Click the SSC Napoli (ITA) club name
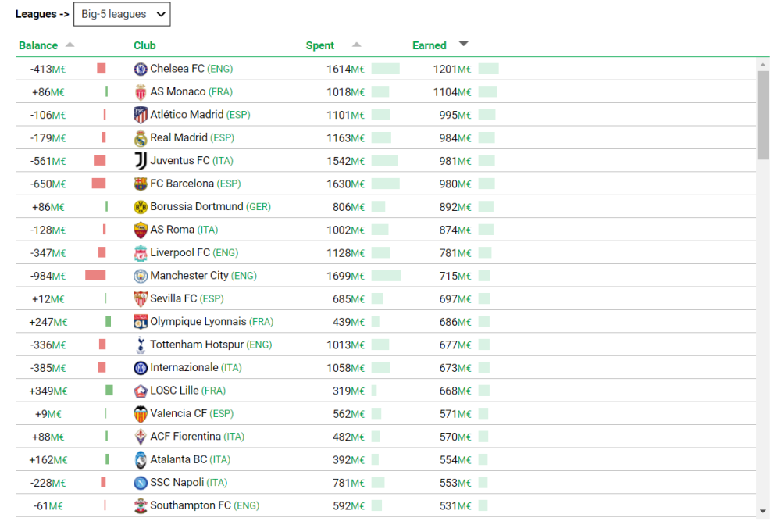Screen dimensions: 781x532 189,482
